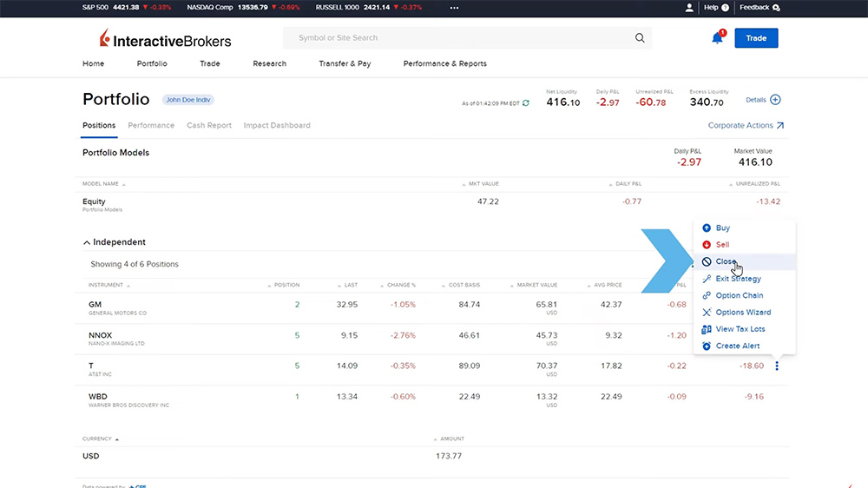The height and width of the screenshot is (488, 868).
Task: Click the Buy up-arrow icon
Action: (x=707, y=228)
